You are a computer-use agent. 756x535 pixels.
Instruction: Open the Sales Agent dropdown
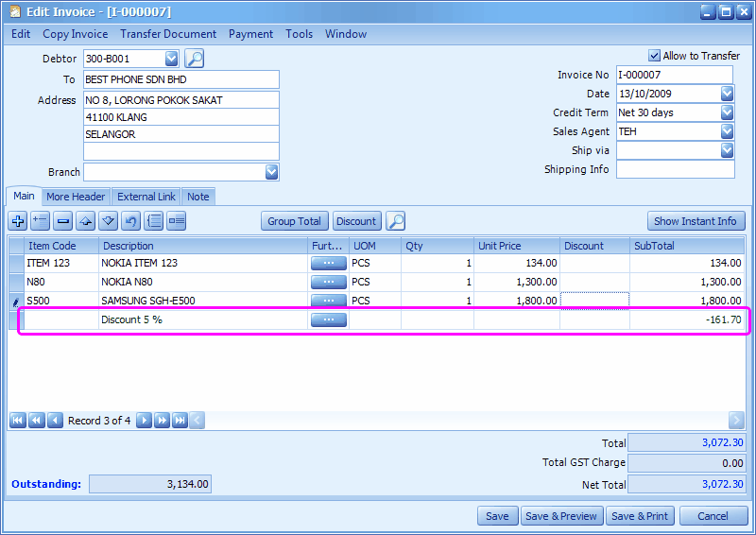[727, 131]
